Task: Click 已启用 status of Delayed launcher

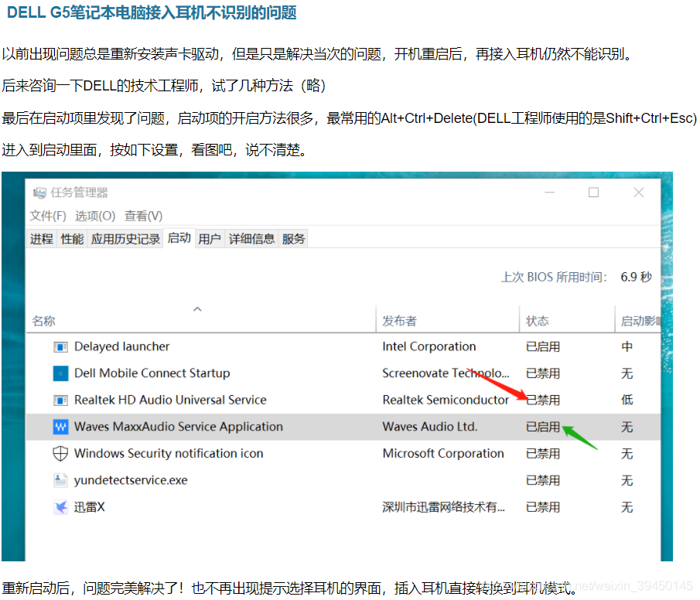Action: tap(543, 347)
